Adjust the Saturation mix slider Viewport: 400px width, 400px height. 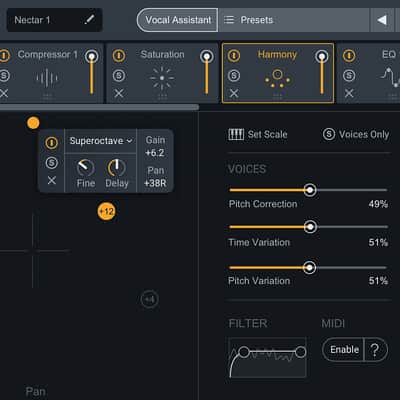coord(207,72)
